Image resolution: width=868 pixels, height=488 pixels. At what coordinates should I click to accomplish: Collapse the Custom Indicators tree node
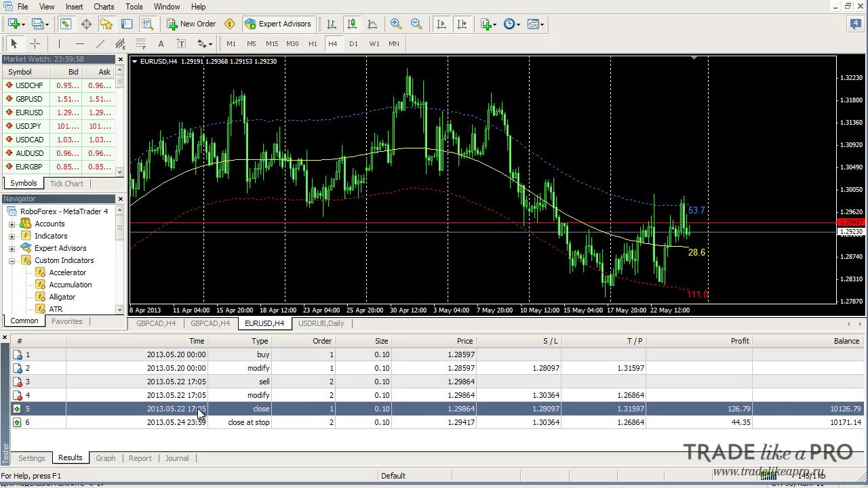tap(12, 260)
